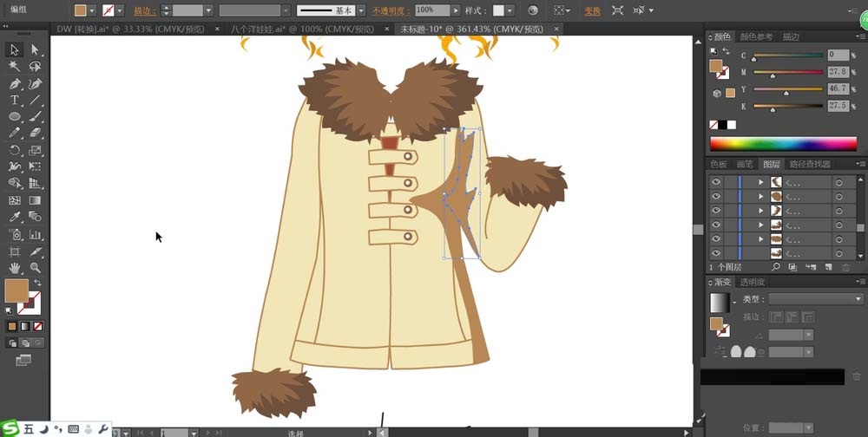
Task: Open the gradient 类型 dropdown
Action: 816,298
